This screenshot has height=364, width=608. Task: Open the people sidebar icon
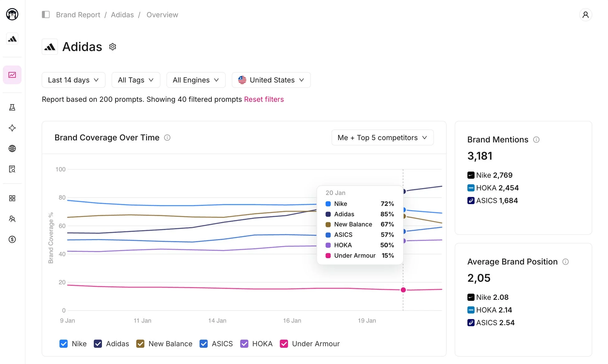(12, 219)
